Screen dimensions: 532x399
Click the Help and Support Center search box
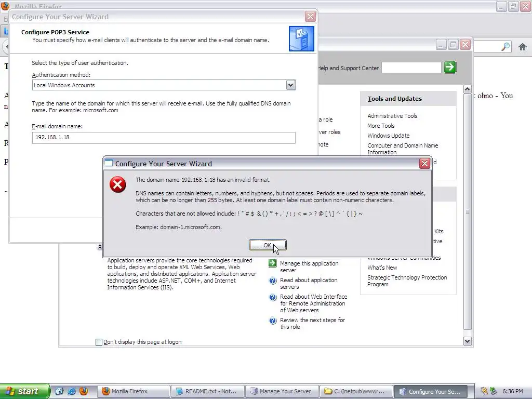click(x=411, y=68)
